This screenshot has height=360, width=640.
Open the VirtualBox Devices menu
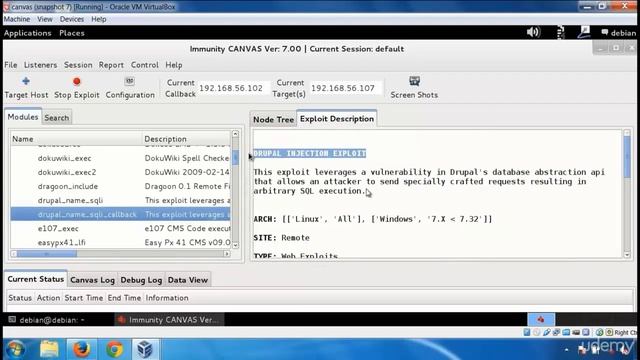pos(71,19)
